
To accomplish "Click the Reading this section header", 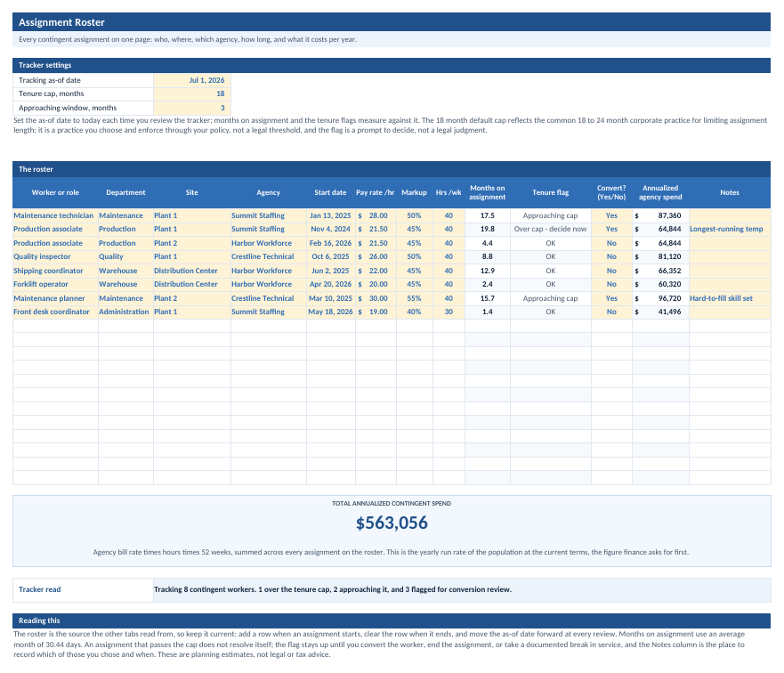I will click(392, 620).
